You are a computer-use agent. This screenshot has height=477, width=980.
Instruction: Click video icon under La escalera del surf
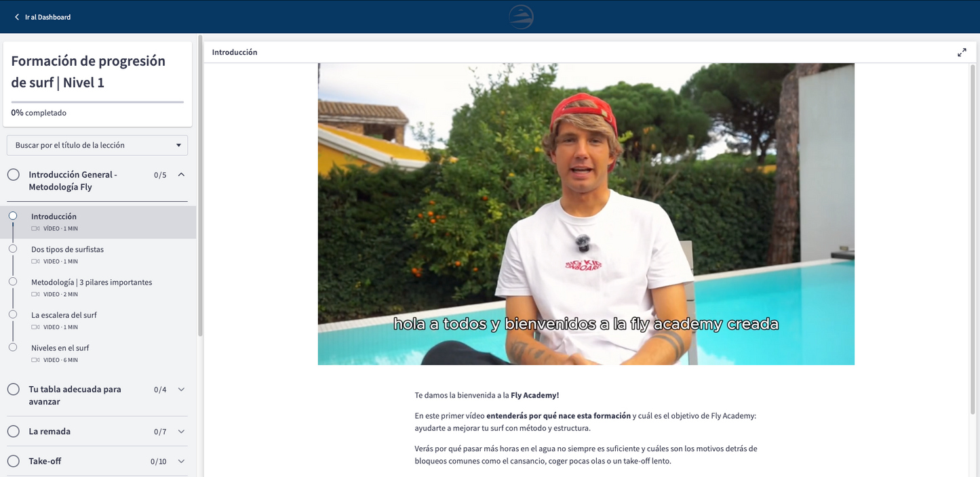(x=35, y=327)
